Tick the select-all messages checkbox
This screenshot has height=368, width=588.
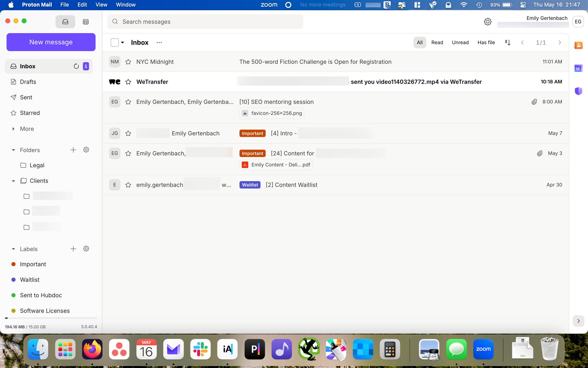tap(115, 43)
